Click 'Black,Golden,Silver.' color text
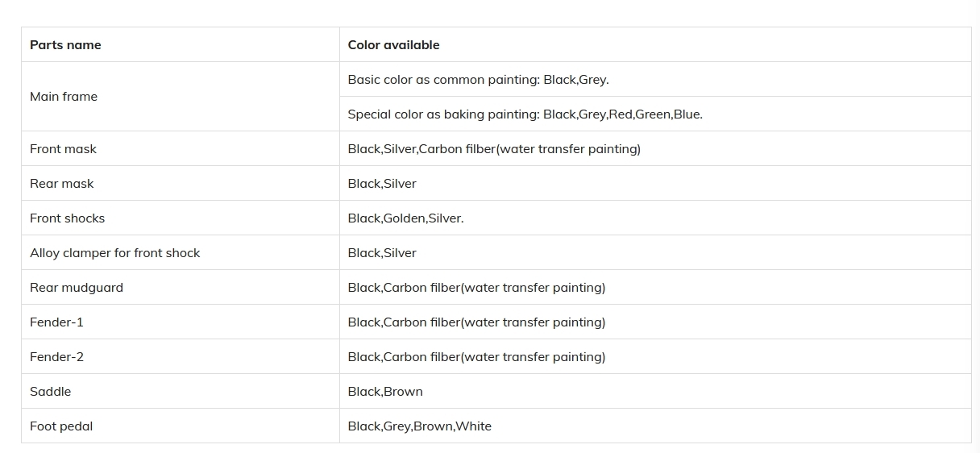 point(405,218)
